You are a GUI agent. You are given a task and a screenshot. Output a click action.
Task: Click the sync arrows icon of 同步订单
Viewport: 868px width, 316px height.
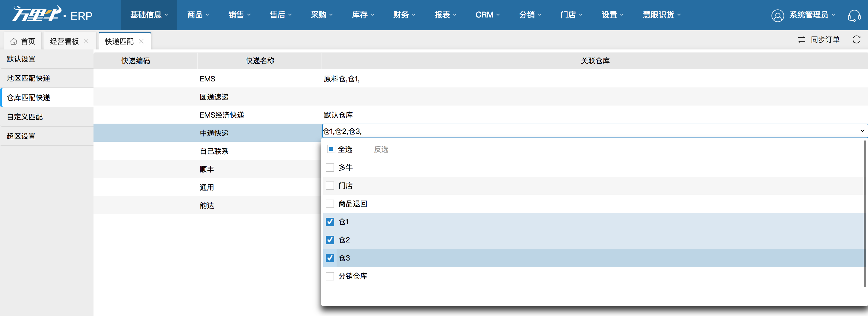click(802, 40)
